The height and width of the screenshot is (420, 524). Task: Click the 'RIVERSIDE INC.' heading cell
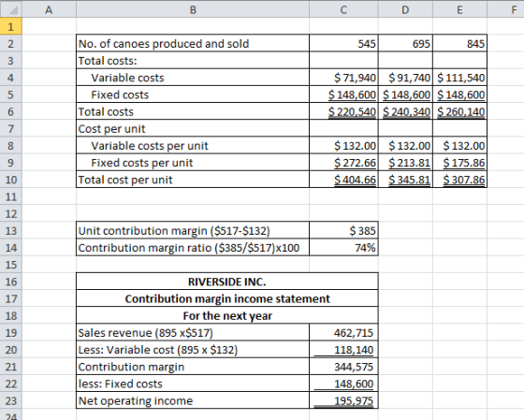227,282
